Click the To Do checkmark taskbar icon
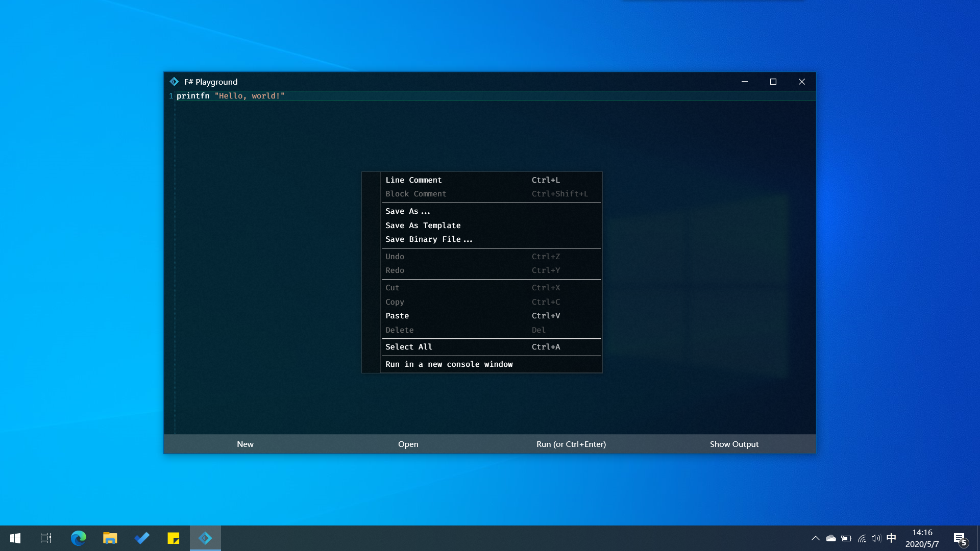This screenshot has height=551, width=980. click(142, 538)
